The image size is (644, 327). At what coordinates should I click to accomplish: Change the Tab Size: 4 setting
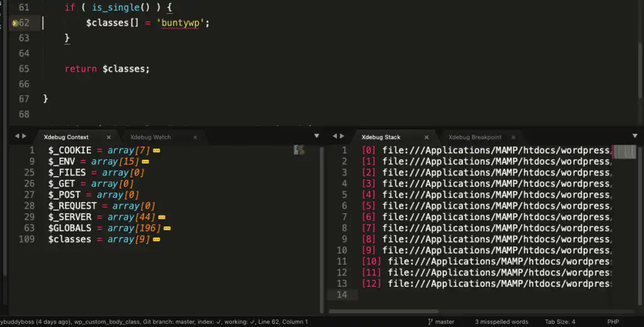coord(560,322)
